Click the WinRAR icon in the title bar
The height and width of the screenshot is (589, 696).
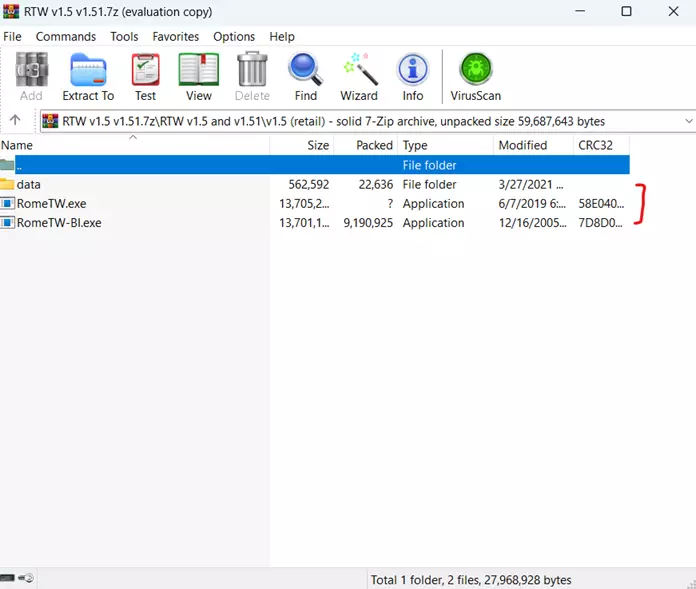tap(11, 11)
